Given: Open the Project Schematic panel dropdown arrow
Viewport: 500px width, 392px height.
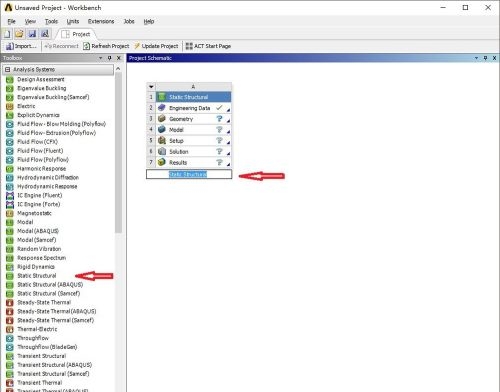Looking at the screenshot, I should coord(476,58).
